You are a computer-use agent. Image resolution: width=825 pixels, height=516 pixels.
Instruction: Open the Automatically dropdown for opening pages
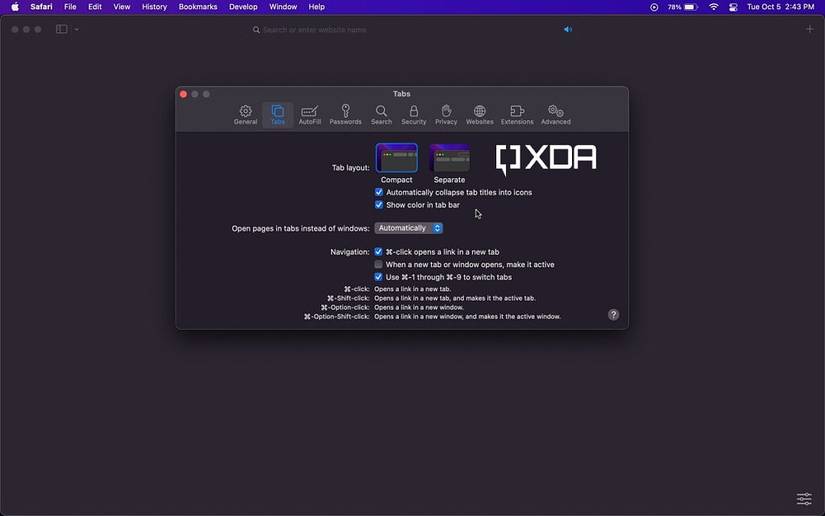[x=409, y=228]
